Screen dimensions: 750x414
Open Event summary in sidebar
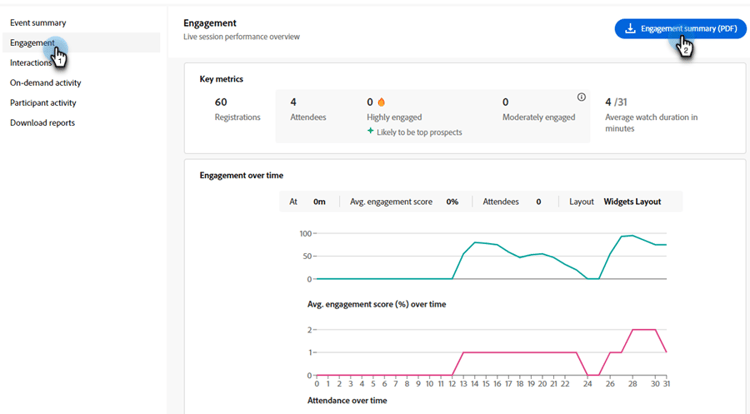39,22
